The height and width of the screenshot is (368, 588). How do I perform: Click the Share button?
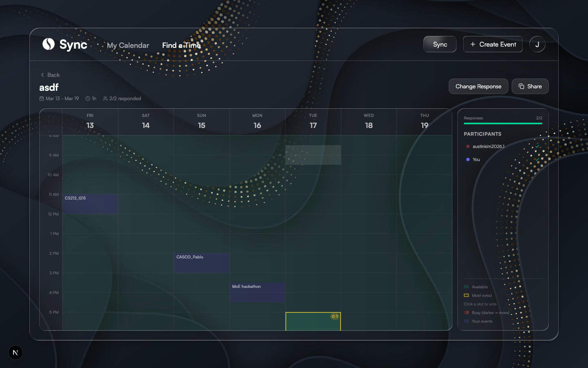pyautogui.click(x=530, y=86)
